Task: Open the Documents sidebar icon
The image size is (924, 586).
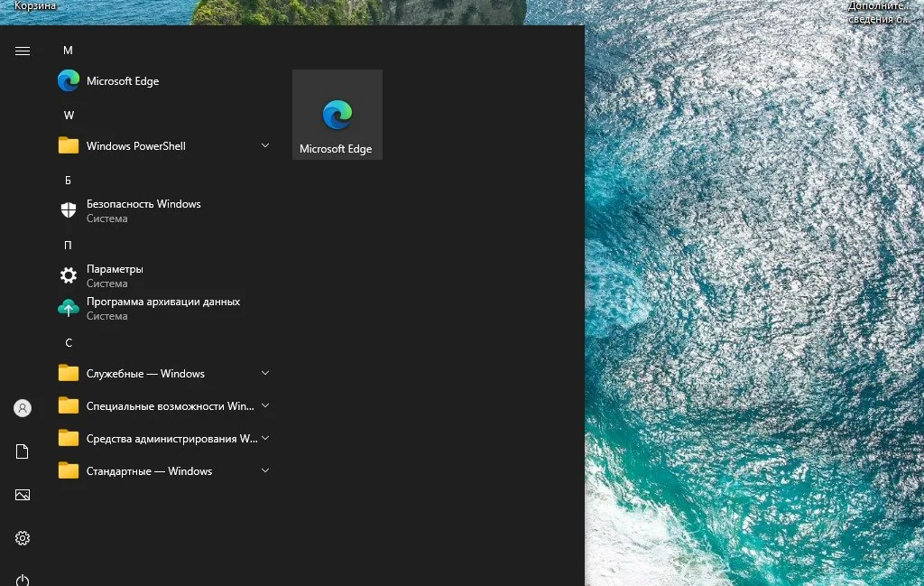Action: pyautogui.click(x=23, y=451)
